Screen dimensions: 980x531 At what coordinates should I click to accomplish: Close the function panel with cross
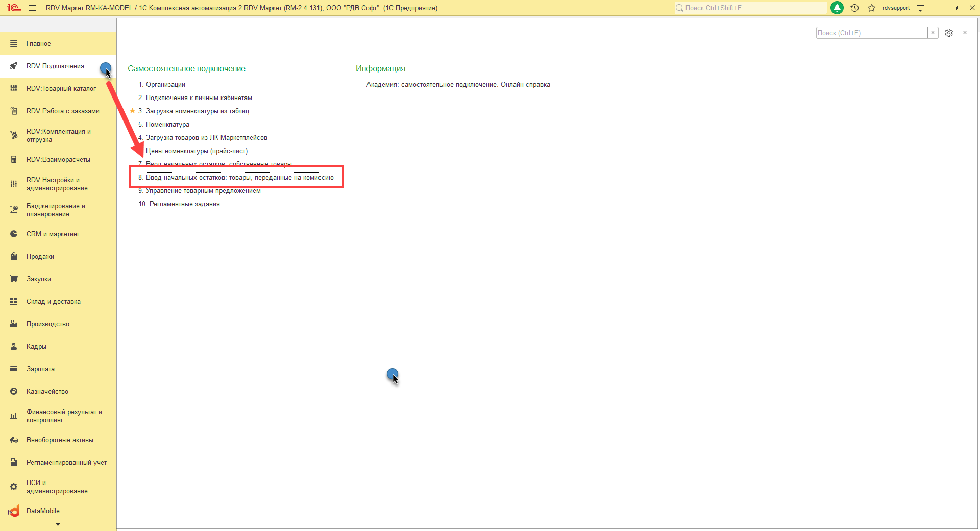tap(965, 33)
